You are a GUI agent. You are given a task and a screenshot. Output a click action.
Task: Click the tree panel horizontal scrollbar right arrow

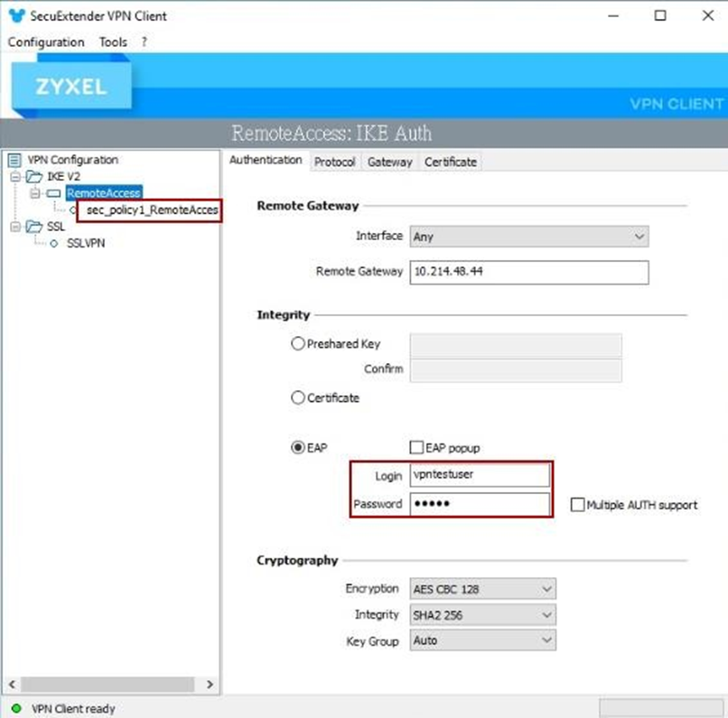coord(210,685)
